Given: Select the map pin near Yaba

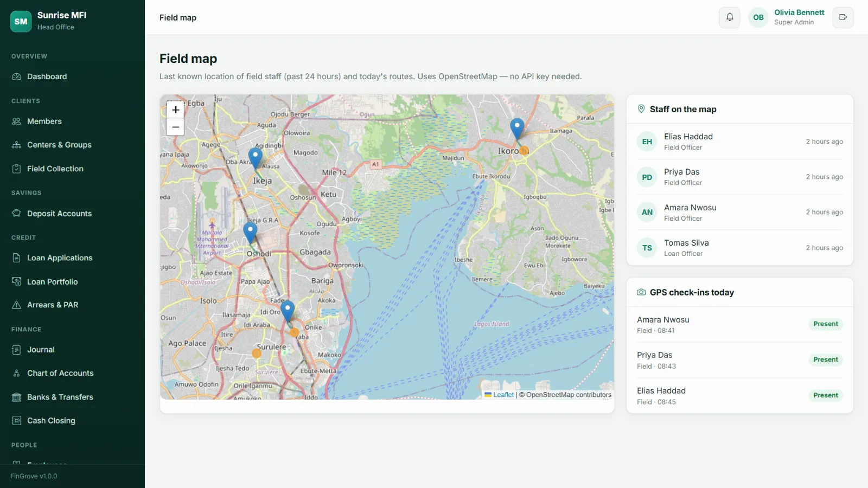Looking at the screenshot, I should [288, 311].
